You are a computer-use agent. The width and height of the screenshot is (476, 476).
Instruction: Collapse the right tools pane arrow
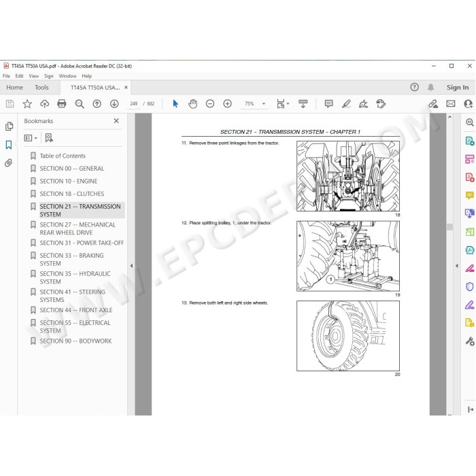pyautogui.click(x=457, y=266)
